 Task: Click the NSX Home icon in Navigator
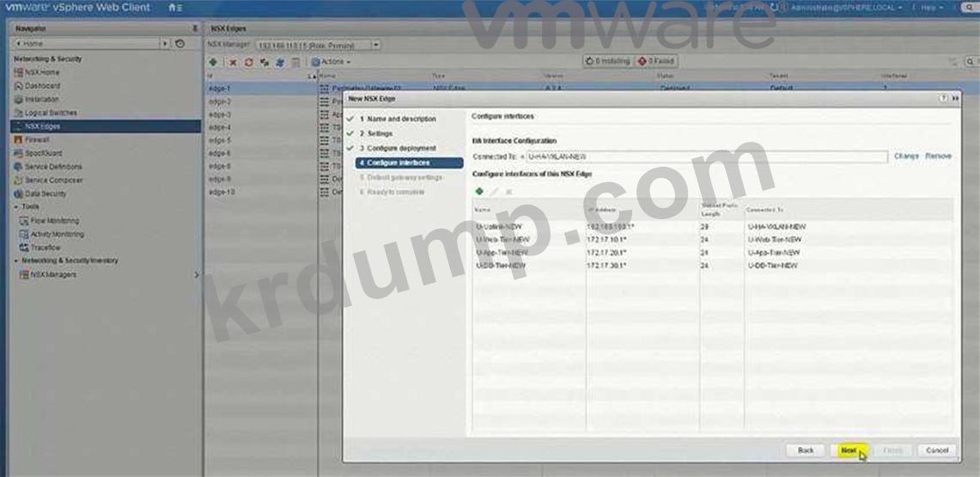(19, 72)
